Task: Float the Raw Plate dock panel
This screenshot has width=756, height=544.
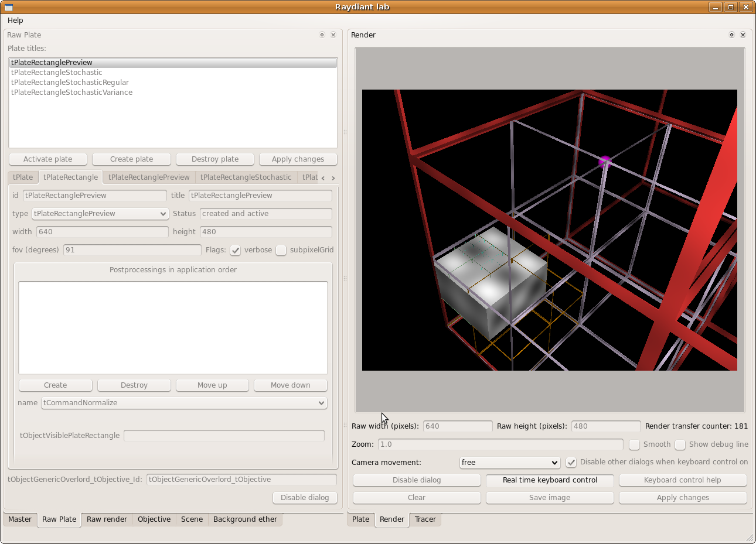Action: pos(322,35)
